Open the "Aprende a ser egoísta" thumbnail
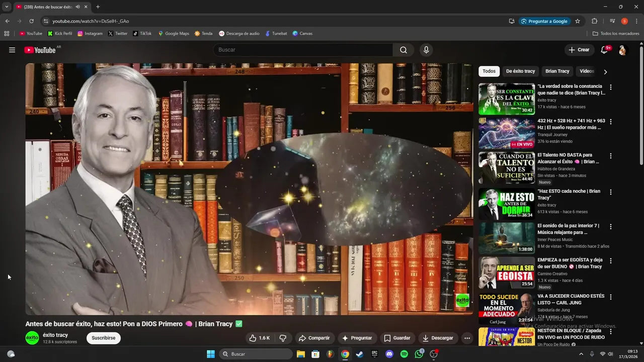644x362 pixels. 507,273
